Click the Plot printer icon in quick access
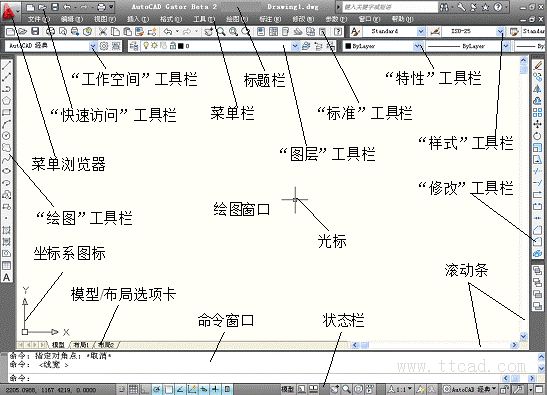 (x=101, y=7)
